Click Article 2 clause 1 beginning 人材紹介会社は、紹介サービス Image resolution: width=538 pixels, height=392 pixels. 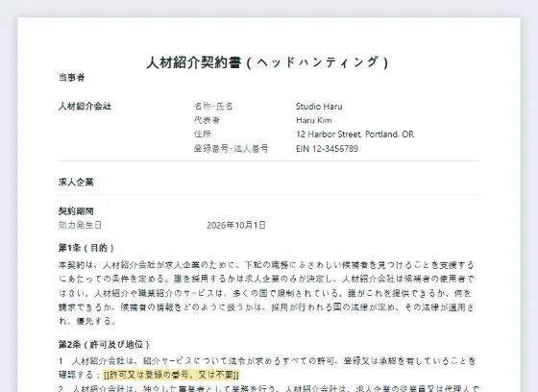point(267,368)
